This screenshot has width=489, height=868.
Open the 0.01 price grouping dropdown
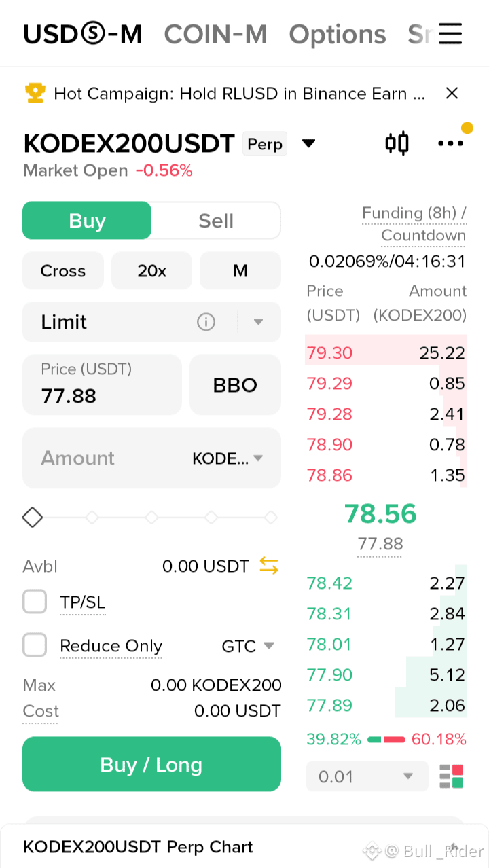coord(367,776)
